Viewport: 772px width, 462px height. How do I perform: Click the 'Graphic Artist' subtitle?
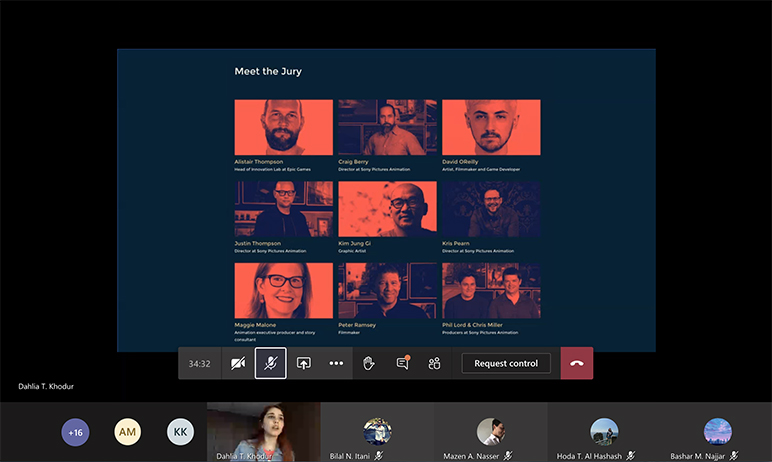click(x=352, y=251)
